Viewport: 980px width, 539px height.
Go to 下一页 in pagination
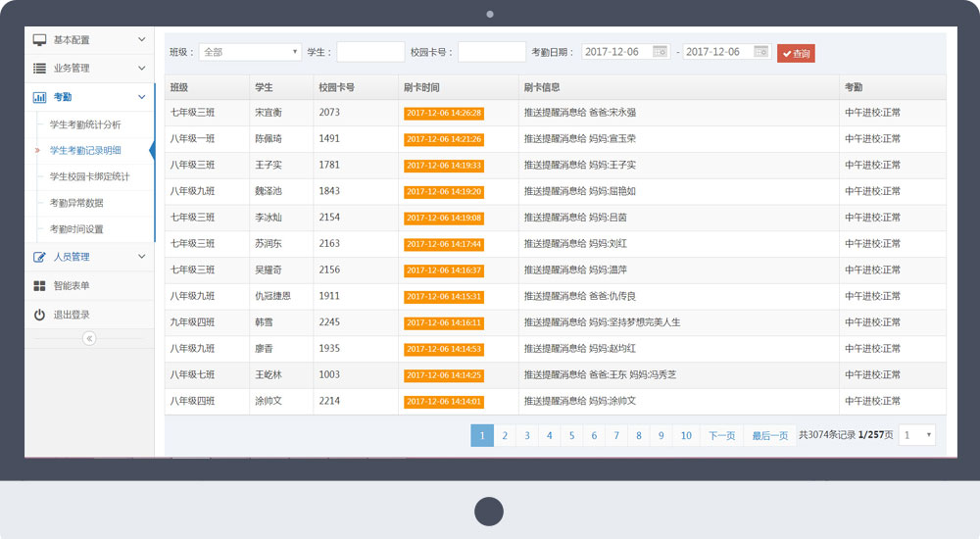[721, 436]
